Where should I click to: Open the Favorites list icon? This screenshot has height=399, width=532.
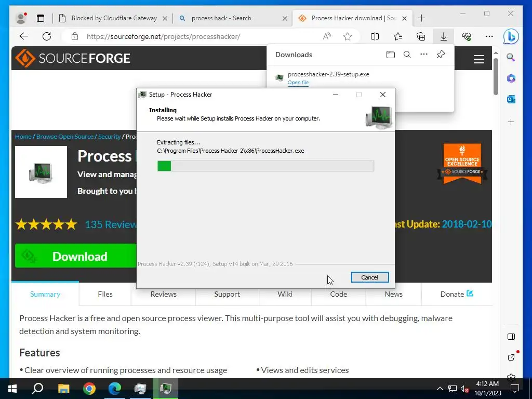tap(398, 36)
